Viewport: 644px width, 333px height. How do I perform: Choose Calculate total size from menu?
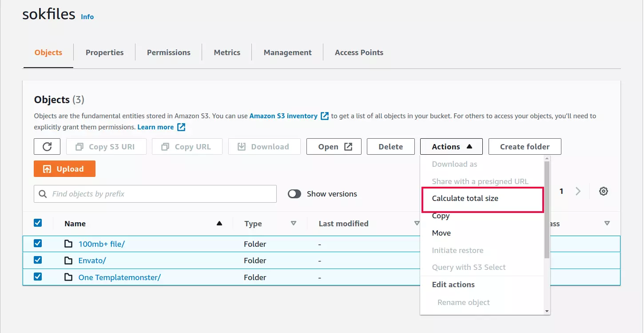(x=465, y=198)
